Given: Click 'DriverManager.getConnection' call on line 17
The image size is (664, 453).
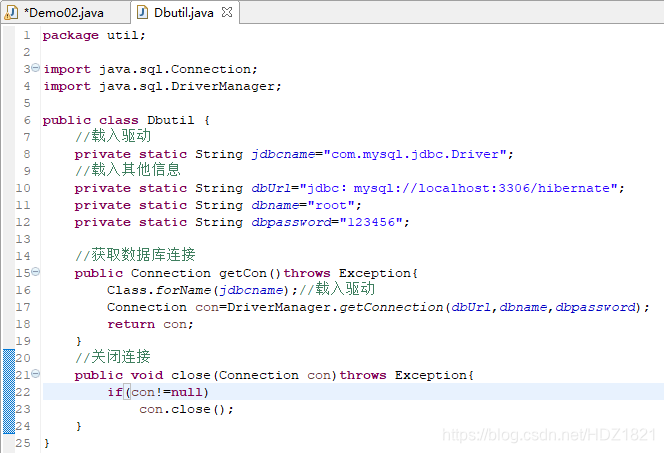Looking at the screenshot, I should tap(335, 307).
